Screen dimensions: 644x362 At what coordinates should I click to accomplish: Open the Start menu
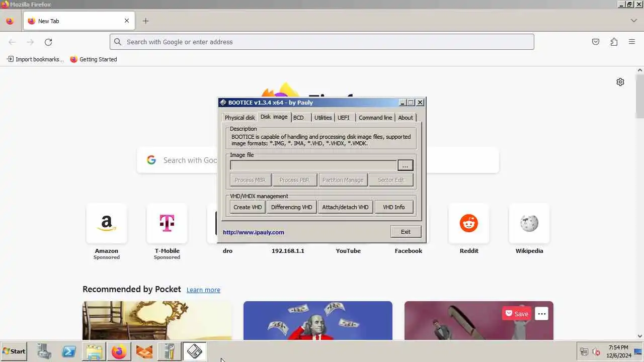14,351
